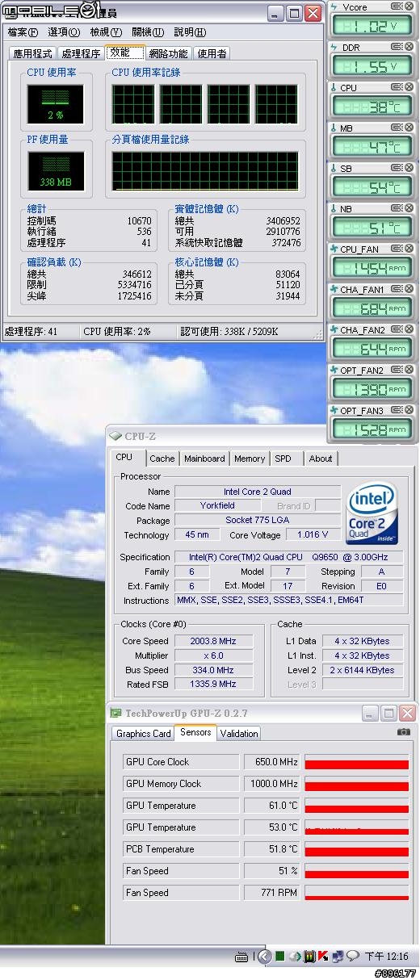This screenshot has width=420, height=980.
Task: Open settings icon on the CHA_FAN1 widget
Action: click(397, 289)
